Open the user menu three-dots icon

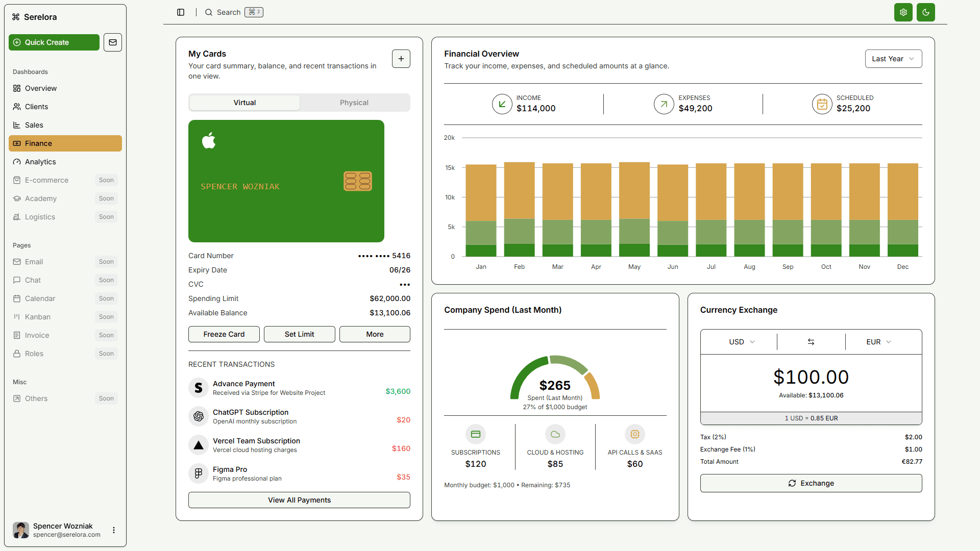[x=114, y=530]
